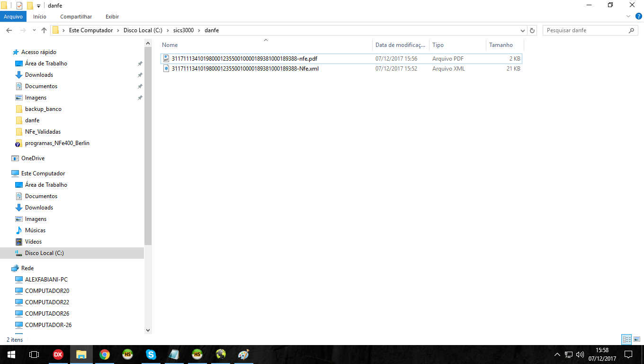Expand address bar history dropdown
The image size is (644, 364).
(x=523, y=30)
